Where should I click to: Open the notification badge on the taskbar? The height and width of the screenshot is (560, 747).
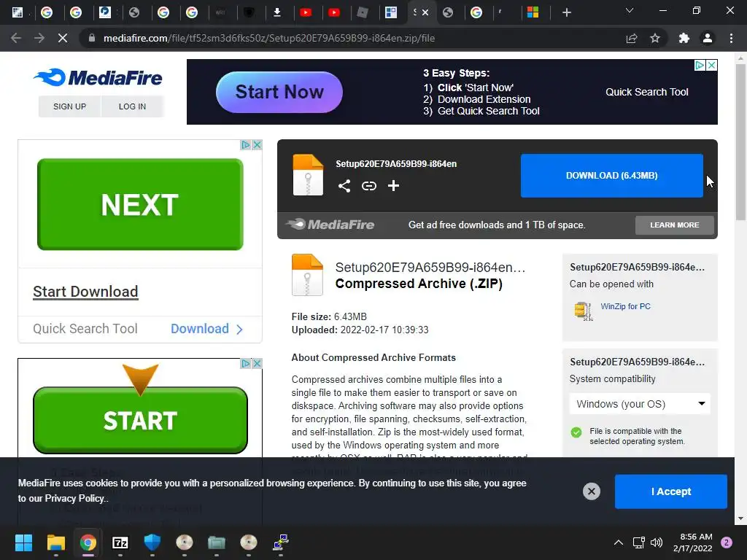pos(727,542)
